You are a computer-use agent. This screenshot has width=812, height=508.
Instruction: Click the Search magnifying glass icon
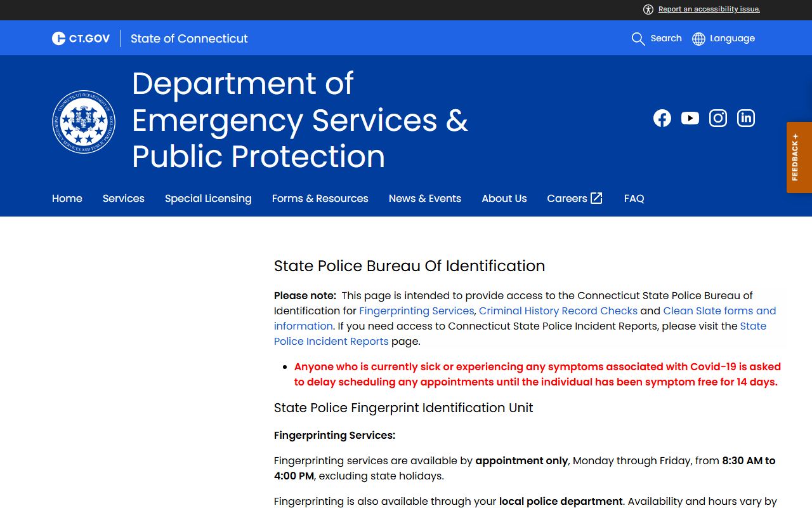tap(638, 39)
